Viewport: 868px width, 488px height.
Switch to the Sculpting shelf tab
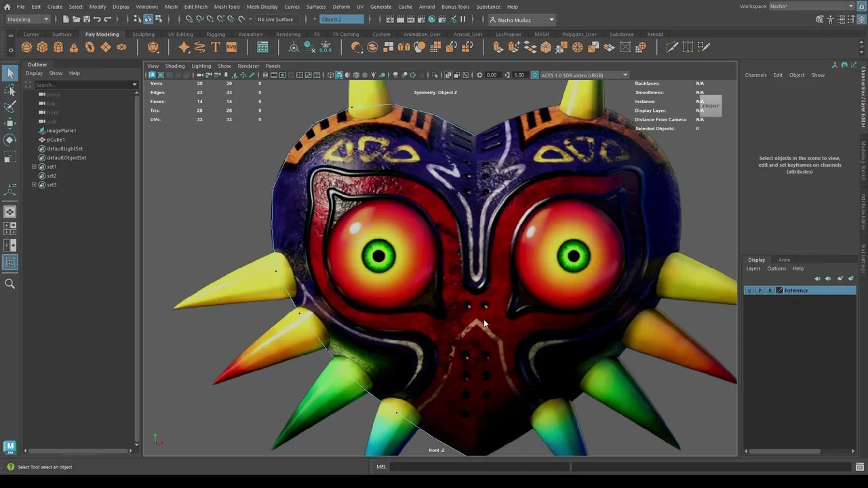click(143, 34)
